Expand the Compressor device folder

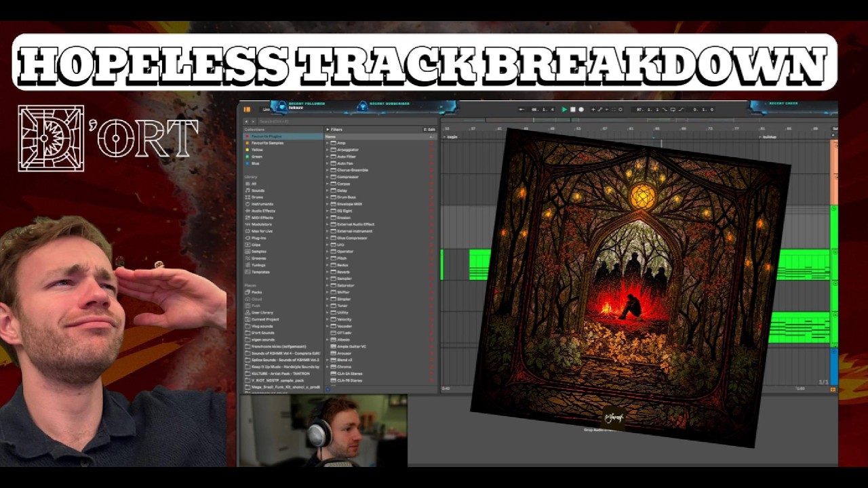(x=328, y=177)
